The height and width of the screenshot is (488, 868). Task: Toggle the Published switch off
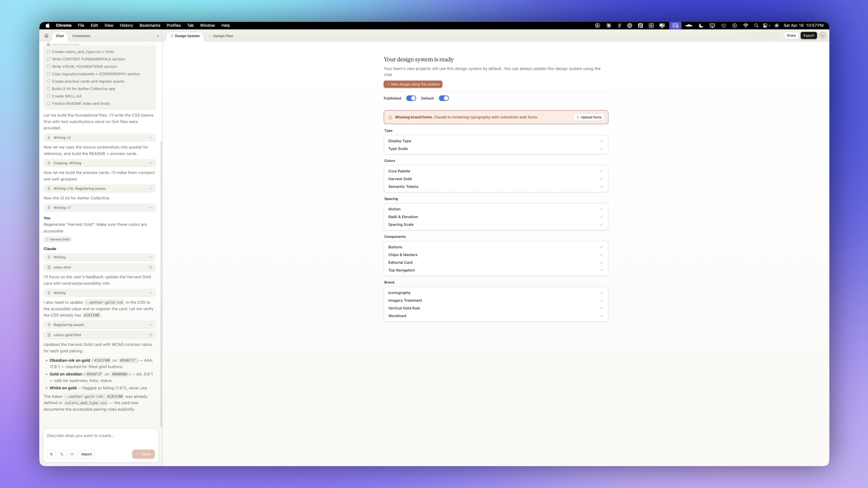tap(411, 99)
